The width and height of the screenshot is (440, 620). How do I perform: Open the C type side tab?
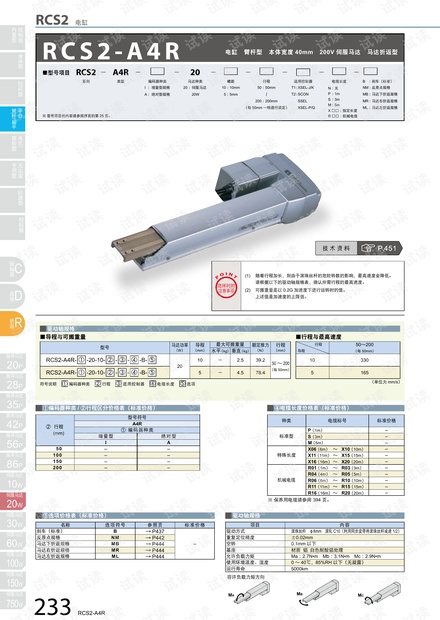point(13,269)
